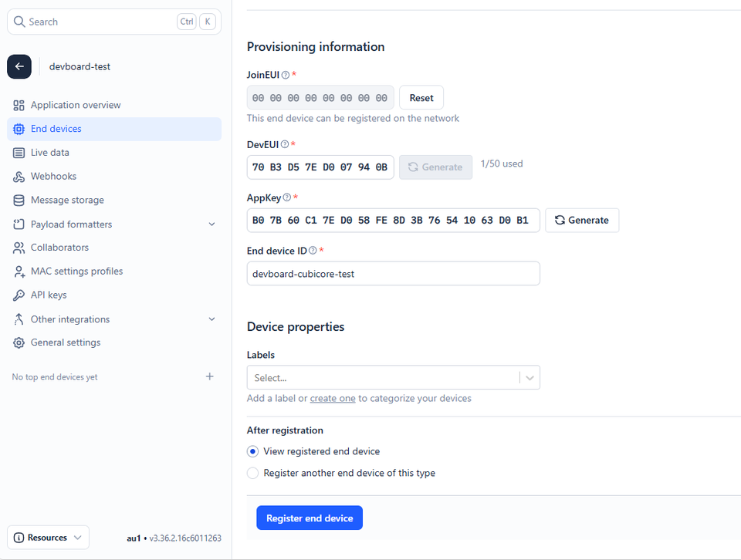741x560 pixels.
Task: Click 'No top end devices yet' text
Action: click(x=55, y=376)
